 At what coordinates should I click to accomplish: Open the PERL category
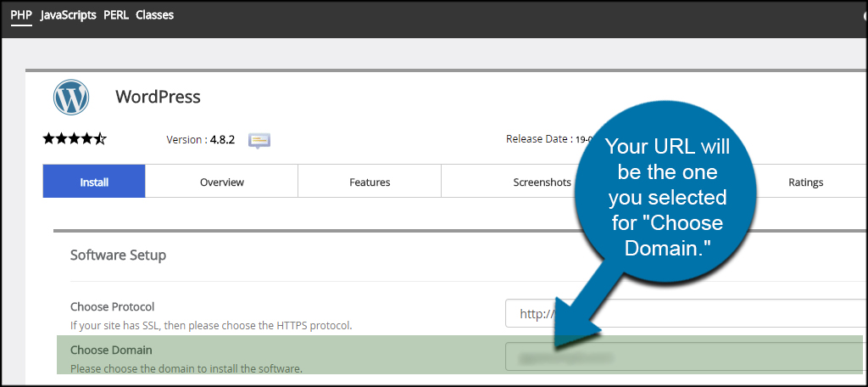[x=115, y=15]
